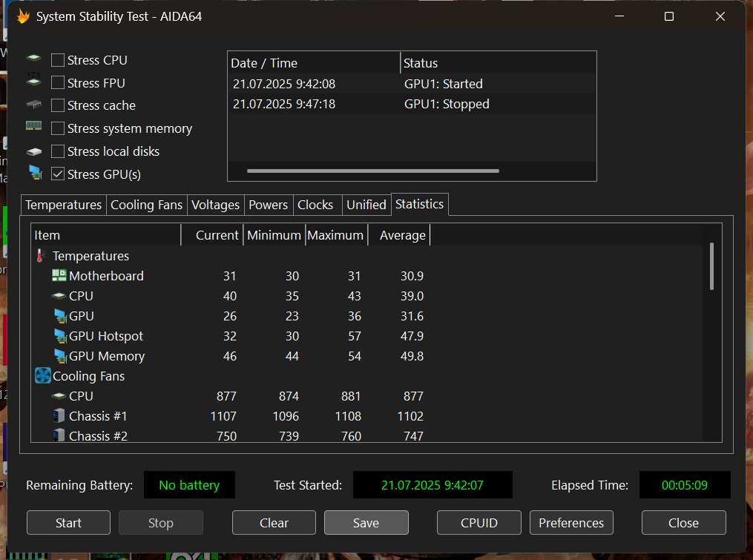Click the Chassis #1 fan icon
The width and height of the screenshot is (753, 560).
click(59, 416)
